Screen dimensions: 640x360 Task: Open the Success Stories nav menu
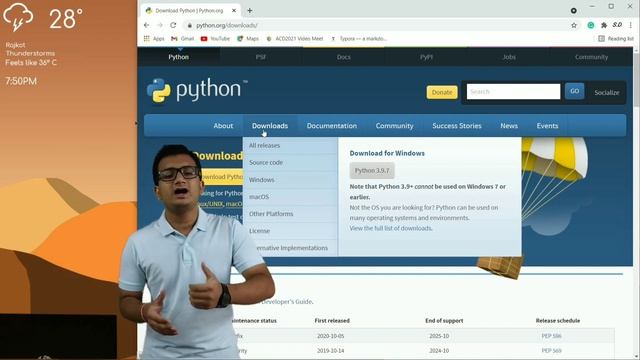click(457, 126)
